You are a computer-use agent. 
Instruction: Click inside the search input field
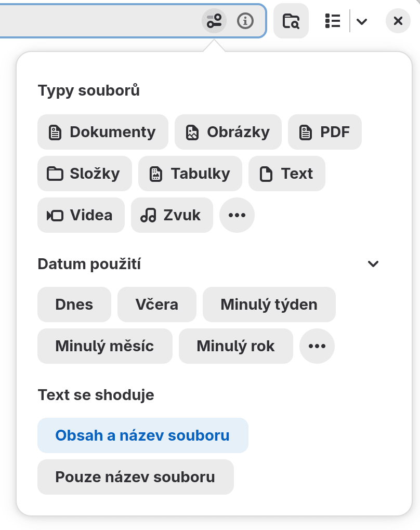[x=99, y=21]
